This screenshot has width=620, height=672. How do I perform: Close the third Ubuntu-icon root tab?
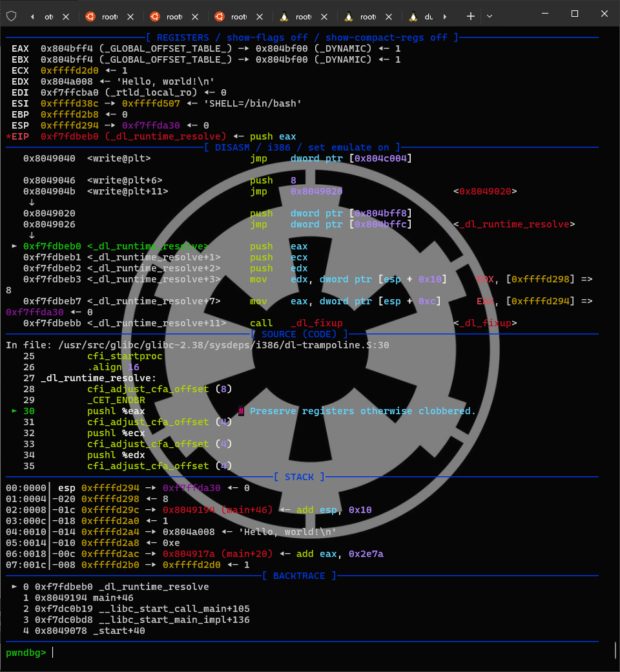pyautogui.click(x=260, y=17)
